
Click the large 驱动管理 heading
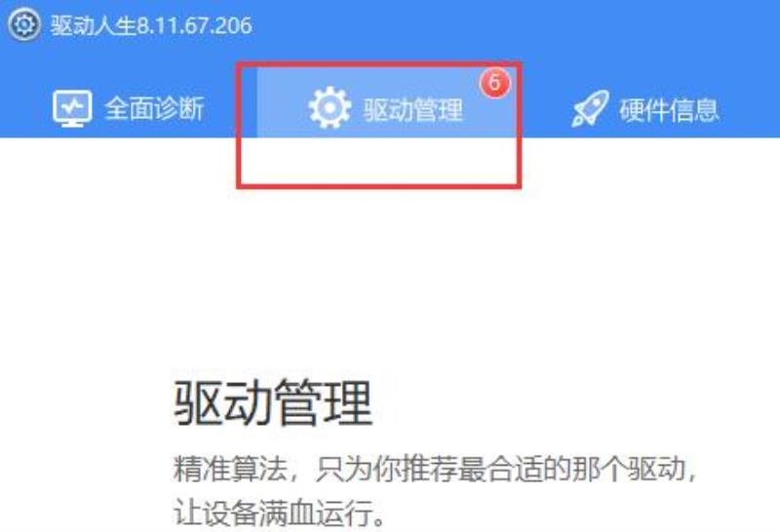coord(273,401)
